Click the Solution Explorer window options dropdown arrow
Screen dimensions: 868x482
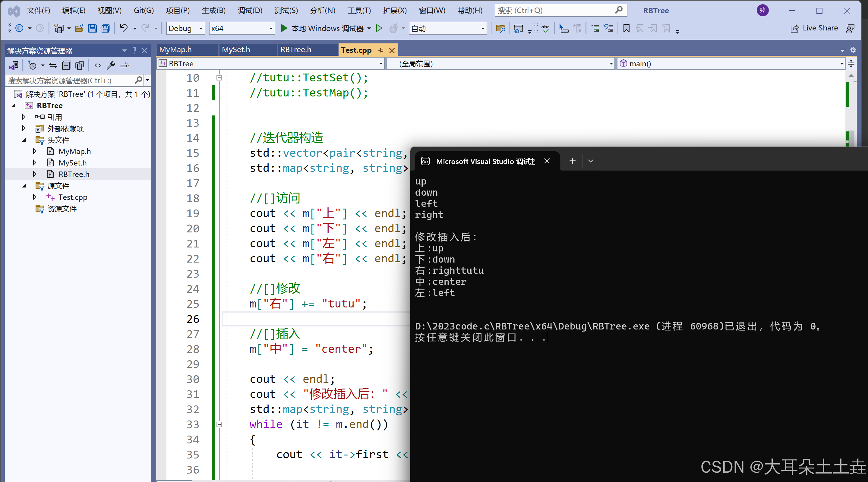pos(124,51)
